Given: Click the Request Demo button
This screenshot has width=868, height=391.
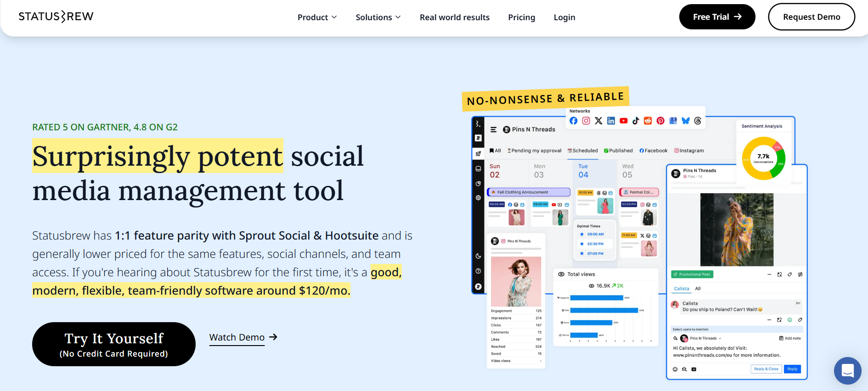Looking at the screenshot, I should 812,17.
